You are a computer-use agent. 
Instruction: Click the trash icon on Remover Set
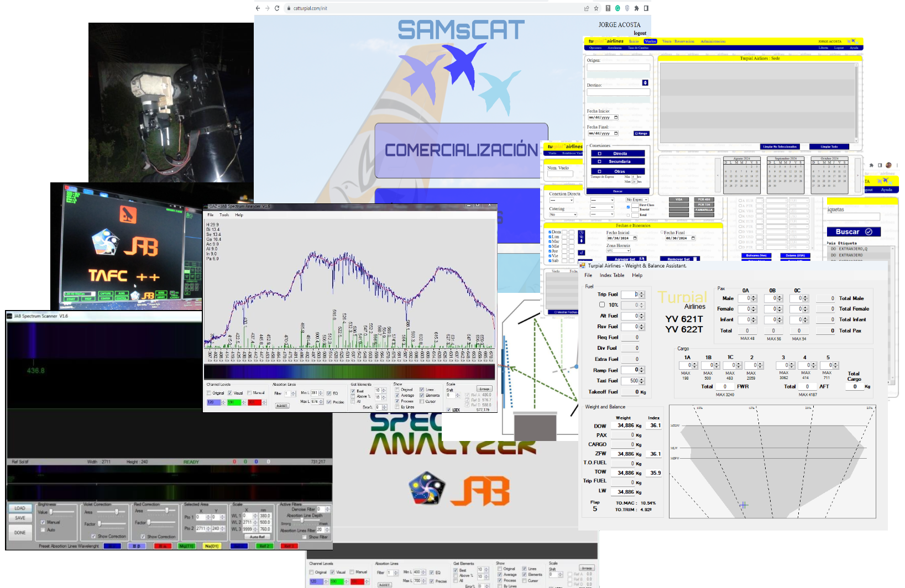click(695, 259)
